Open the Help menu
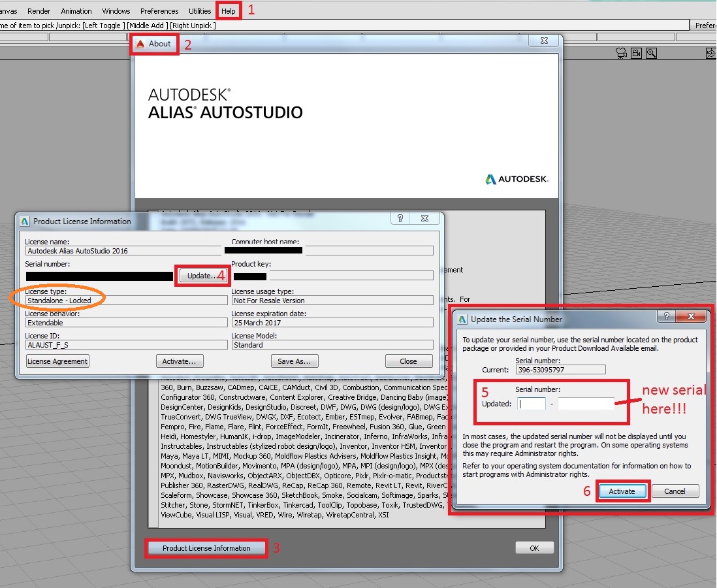 228,11
